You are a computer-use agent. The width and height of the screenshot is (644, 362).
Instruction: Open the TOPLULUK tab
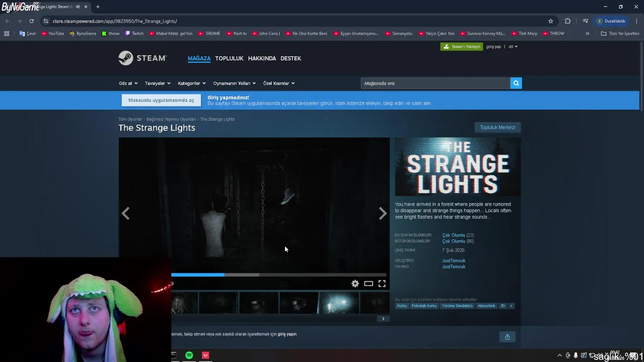229,58
